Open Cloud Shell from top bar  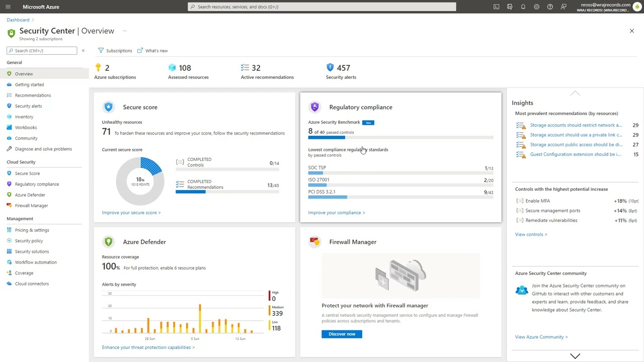496,7
